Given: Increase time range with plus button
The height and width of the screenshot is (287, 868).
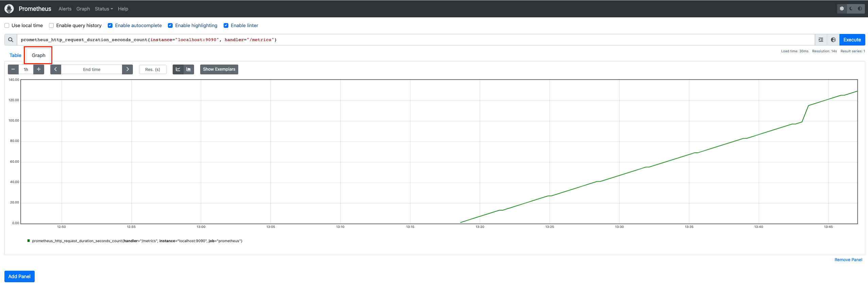Looking at the screenshot, I should point(39,69).
